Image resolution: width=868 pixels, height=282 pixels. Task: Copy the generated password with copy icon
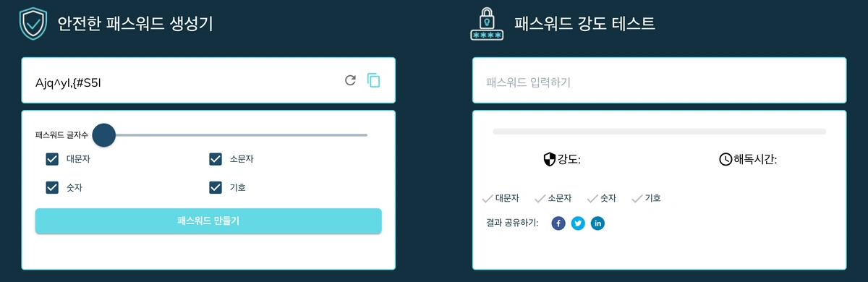[x=374, y=80]
